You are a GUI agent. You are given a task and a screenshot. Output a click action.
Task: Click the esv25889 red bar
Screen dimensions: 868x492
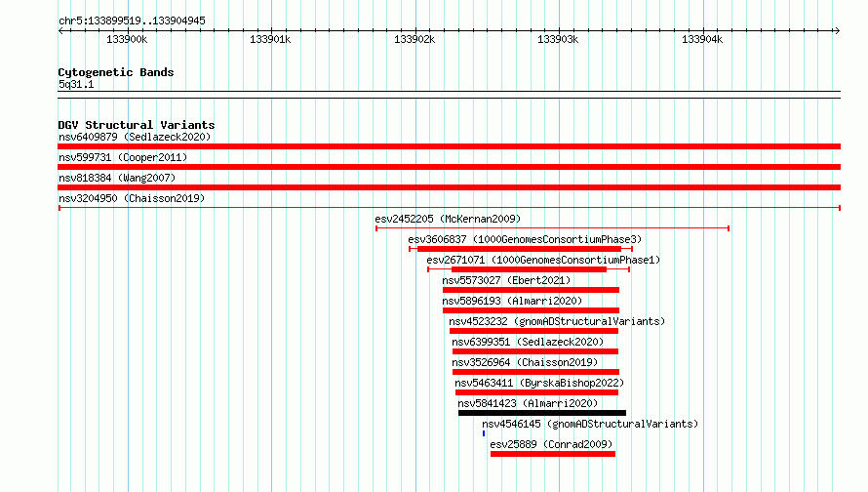coord(553,454)
